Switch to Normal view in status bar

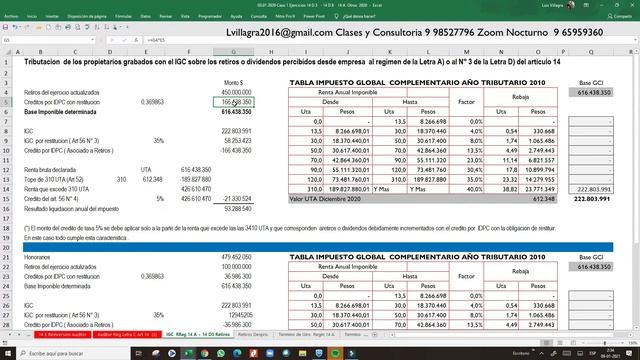546,343
